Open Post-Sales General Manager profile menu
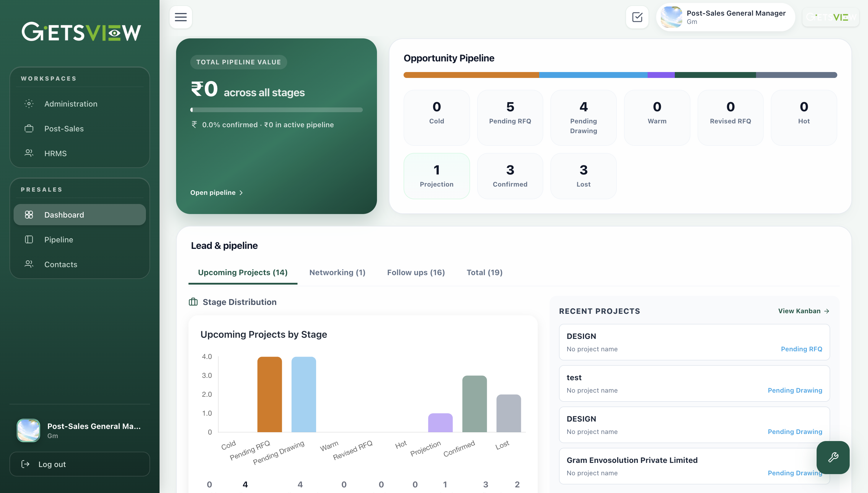The width and height of the screenshot is (868, 493). pyautogui.click(x=725, y=17)
